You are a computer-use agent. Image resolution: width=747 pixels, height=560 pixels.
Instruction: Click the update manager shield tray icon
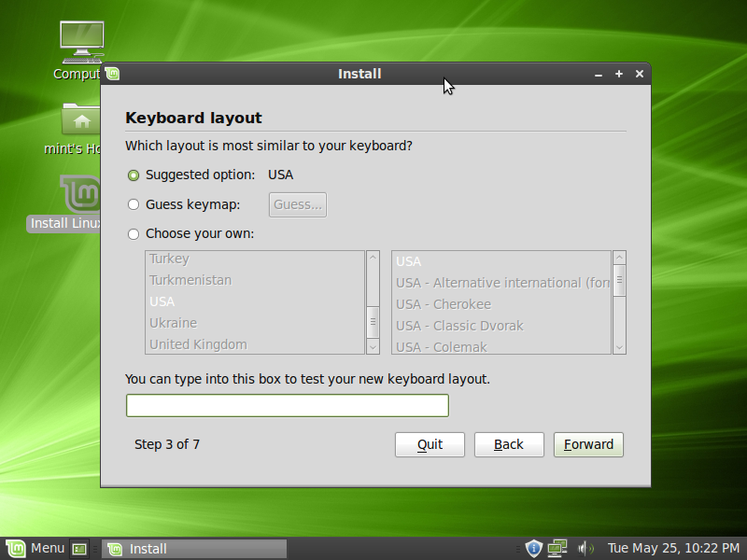click(x=533, y=548)
